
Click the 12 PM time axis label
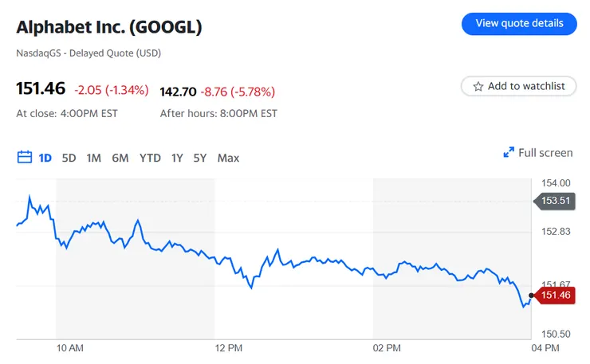pos(229,348)
